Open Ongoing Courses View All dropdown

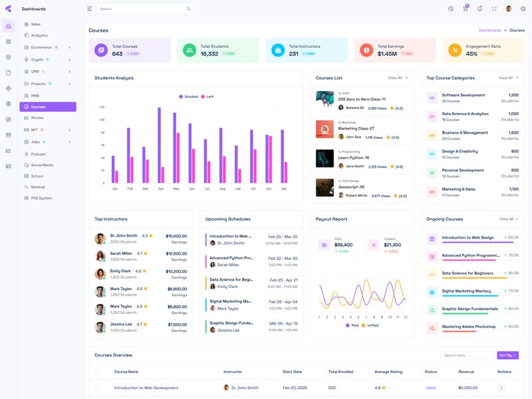pos(509,219)
